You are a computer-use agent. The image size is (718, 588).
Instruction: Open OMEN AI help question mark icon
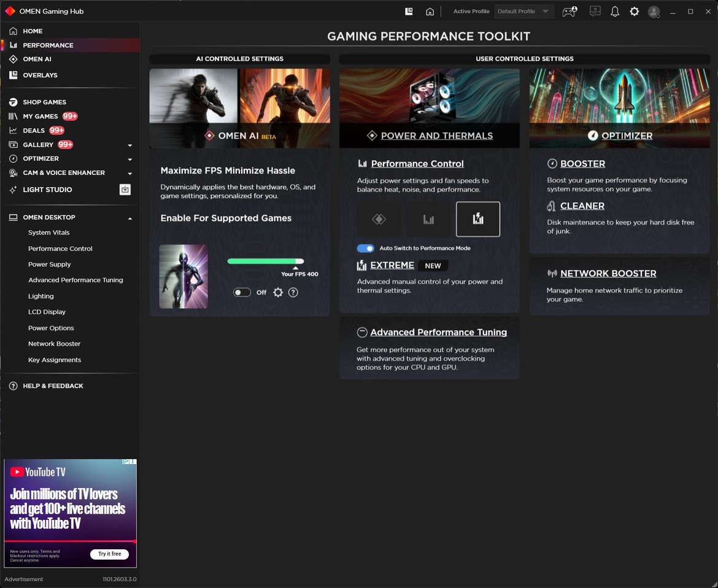pos(293,292)
